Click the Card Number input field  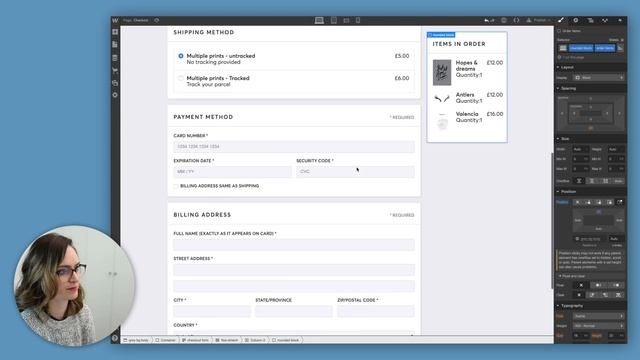click(294, 147)
